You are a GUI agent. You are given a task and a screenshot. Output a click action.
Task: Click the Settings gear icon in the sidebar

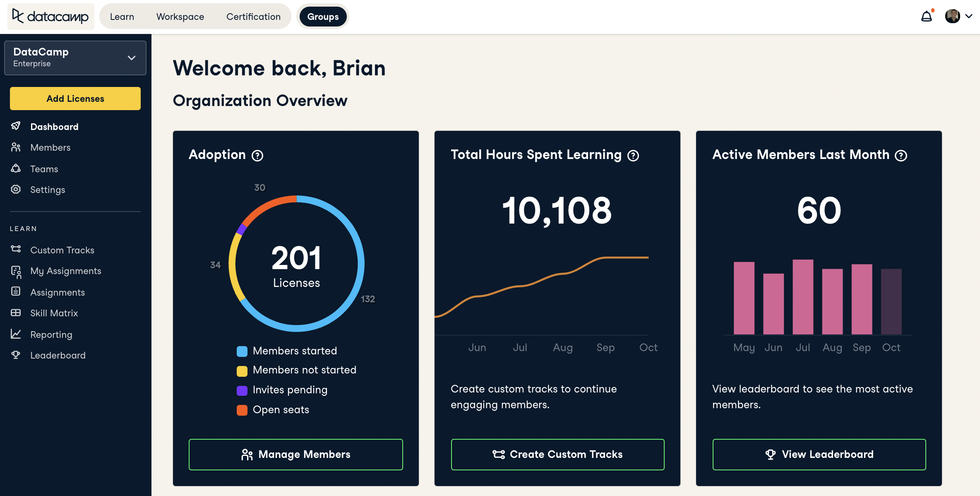(x=16, y=189)
